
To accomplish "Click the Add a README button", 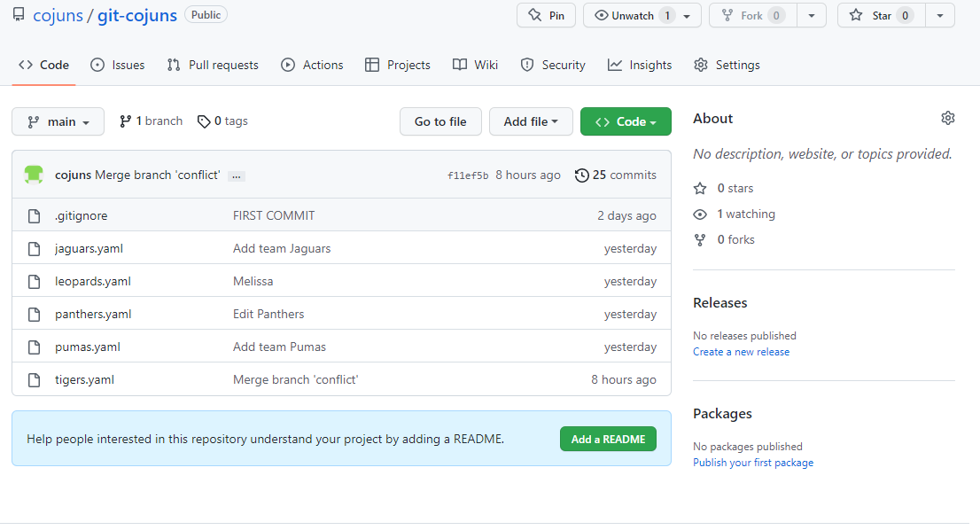I will coord(608,439).
